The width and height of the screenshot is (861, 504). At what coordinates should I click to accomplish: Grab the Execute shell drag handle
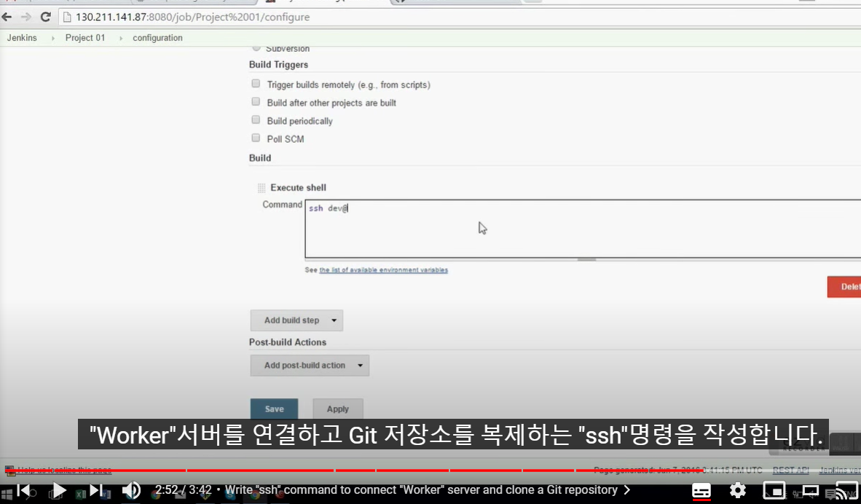tap(262, 188)
